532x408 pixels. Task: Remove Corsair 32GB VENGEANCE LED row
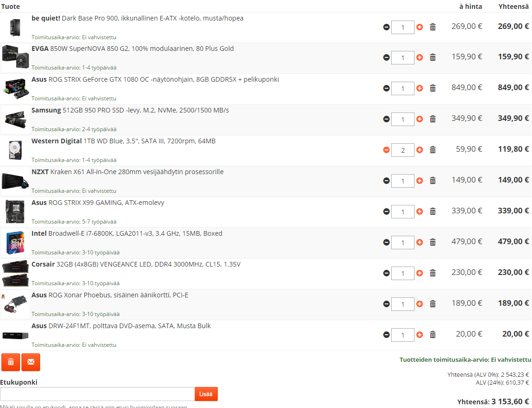[433, 273]
